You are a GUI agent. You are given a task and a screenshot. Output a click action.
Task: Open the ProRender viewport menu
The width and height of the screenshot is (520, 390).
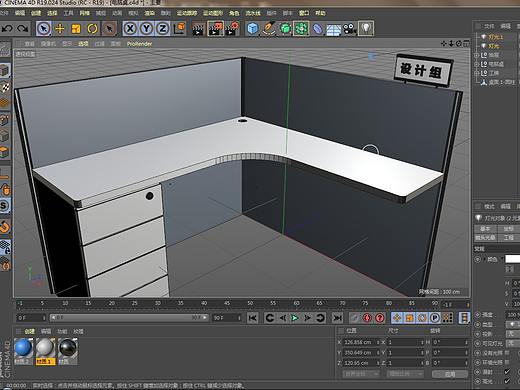pyautogui.click(x=139, y=44)
